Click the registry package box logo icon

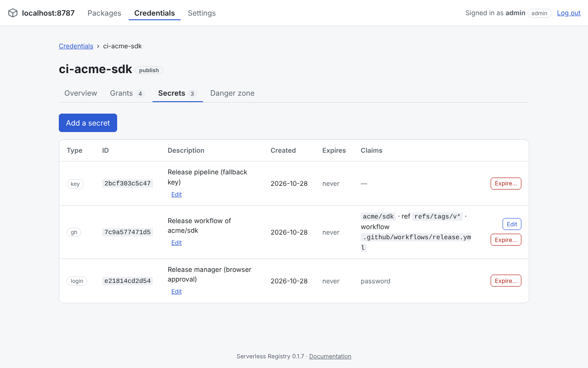pyautogui.click(x=13, y=13)
